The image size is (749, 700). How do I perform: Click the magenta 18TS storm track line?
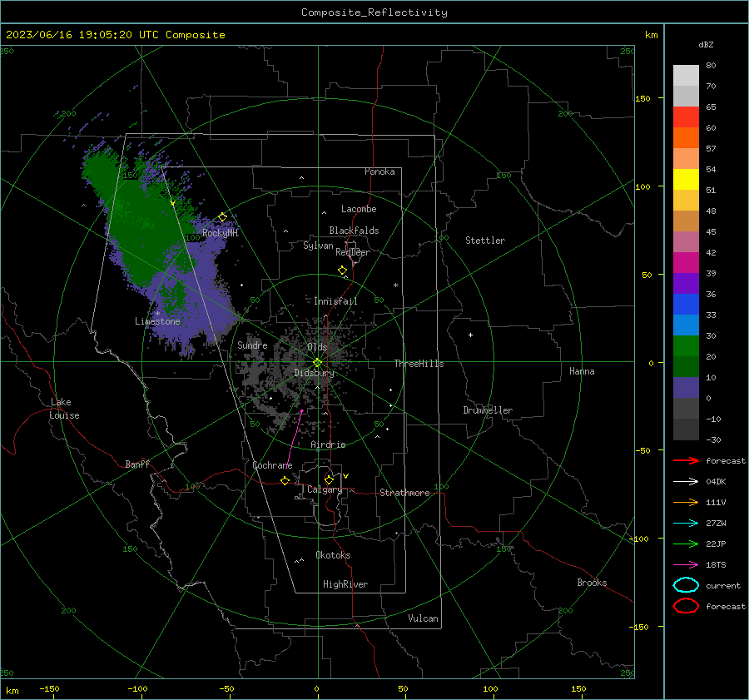point(295,438)
